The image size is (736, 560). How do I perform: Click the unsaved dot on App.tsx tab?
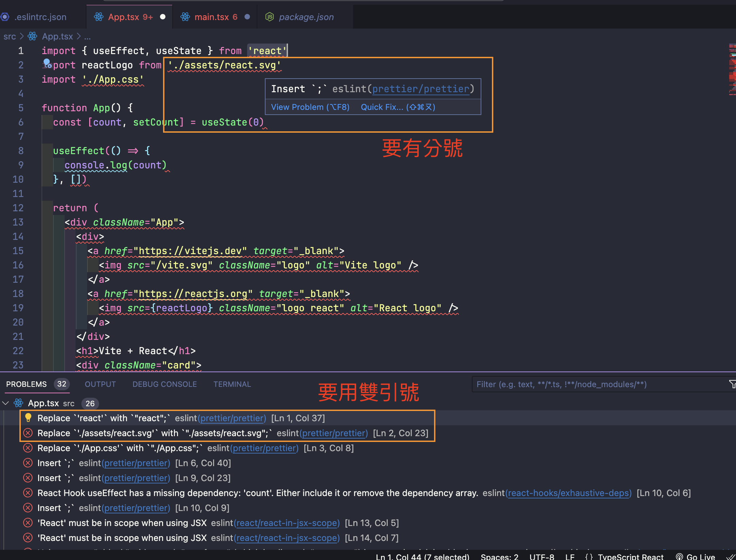tap(163, 17)
